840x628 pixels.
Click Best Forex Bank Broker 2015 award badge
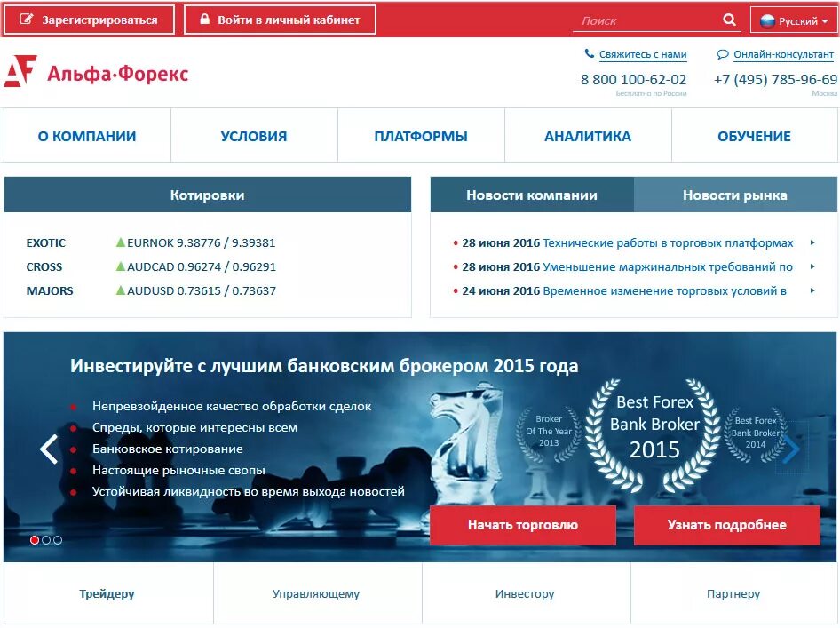pyautogui.click(x=654, y=435)
